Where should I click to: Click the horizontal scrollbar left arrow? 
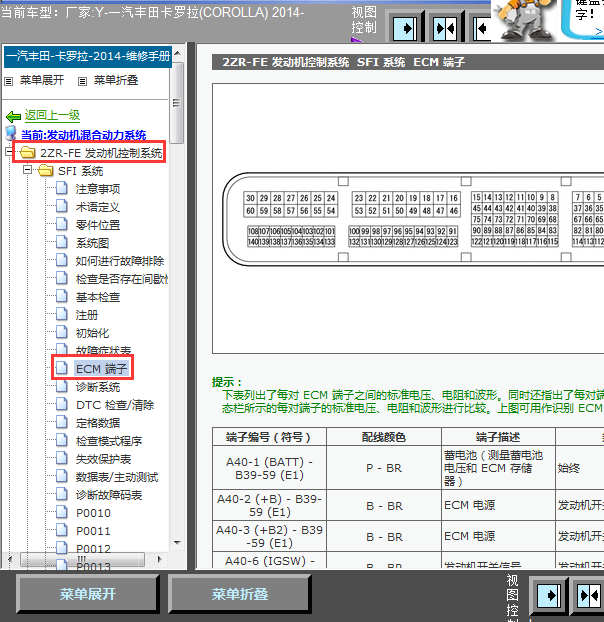10,559
